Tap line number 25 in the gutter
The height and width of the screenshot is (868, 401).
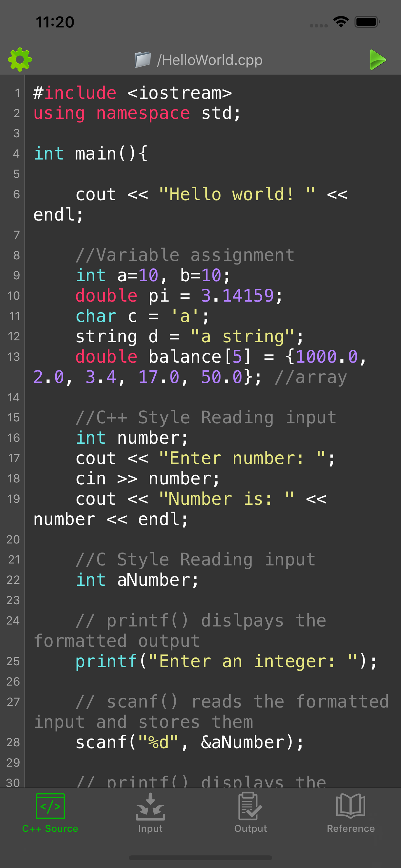pyautogui.click(x=13, y=661)
